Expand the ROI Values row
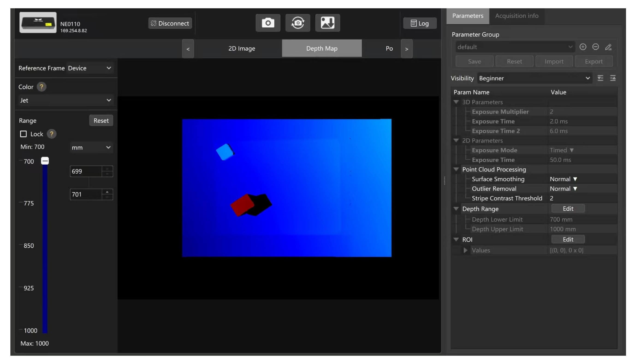The width and height of the screenshot is (635, 364). [465, 250]
